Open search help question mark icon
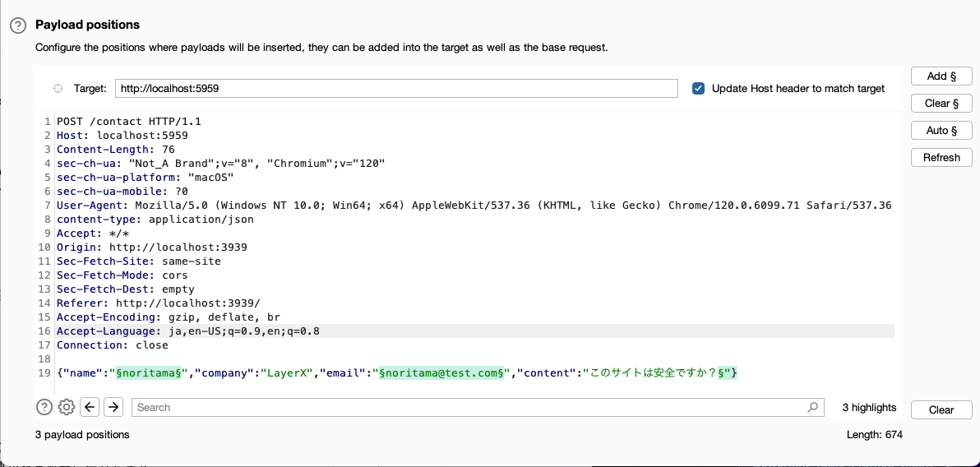The image size is (980, 467). coord(44,408)
